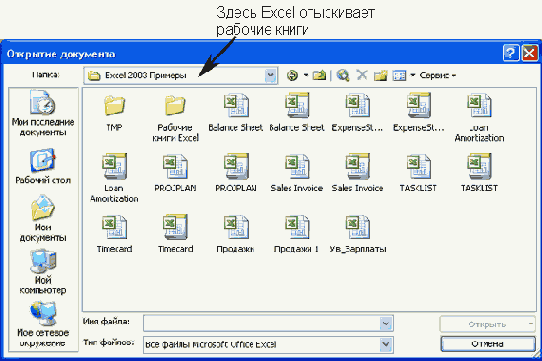Click the Back navigation arrow icon
The height and width of the screenshot is (361, 542).
(292, 75)
